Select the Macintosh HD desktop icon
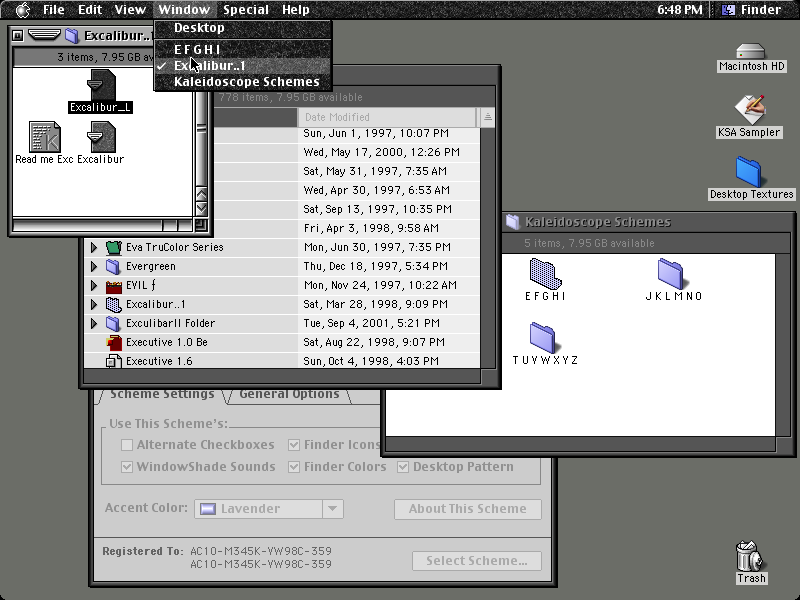The height and width of the screenshot is (600, 800). click(x=751, y=51)
